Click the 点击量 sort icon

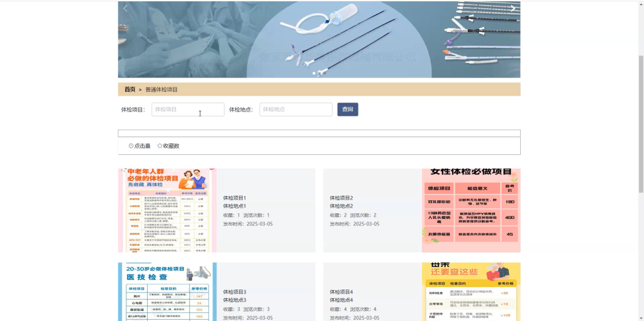tap(131, 146)
